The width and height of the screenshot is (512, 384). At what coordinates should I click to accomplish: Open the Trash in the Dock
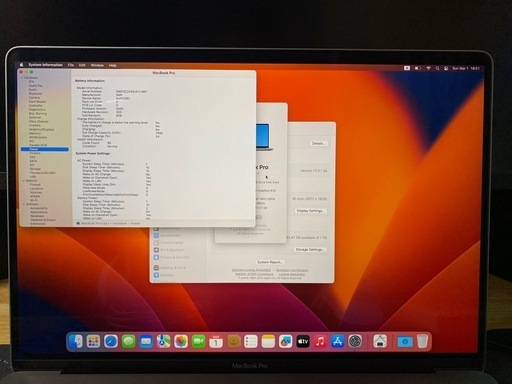tap(422, 341)
